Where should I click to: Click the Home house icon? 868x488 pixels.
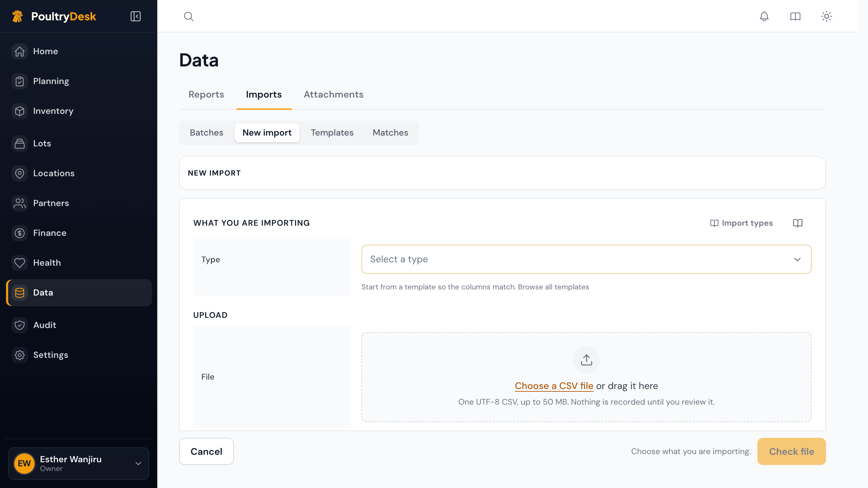(x=20, y=52)
